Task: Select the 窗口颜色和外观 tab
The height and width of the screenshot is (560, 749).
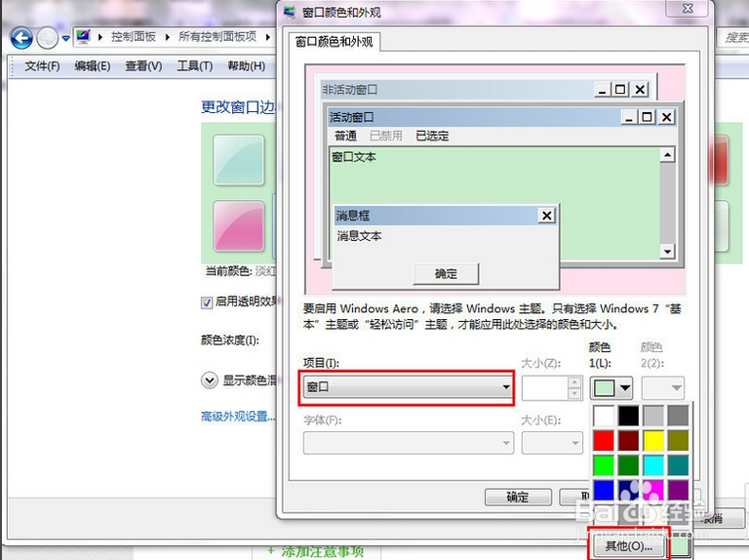Action: (334, 42)
